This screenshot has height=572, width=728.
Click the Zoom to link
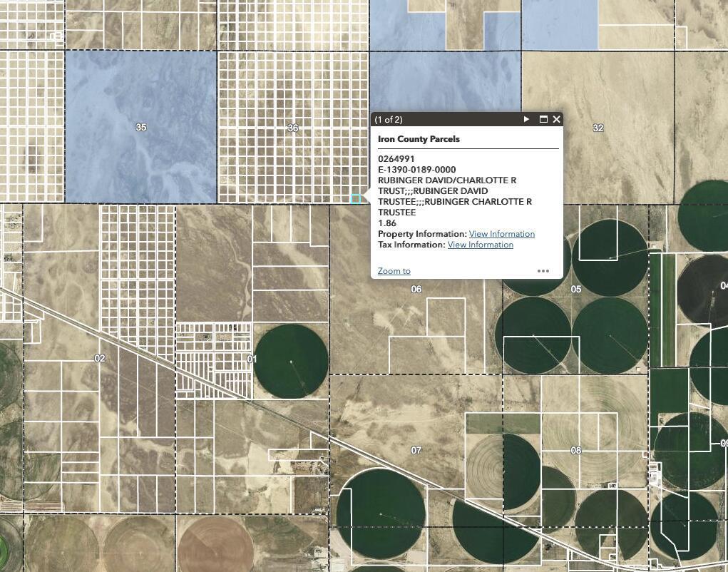pyautogui.click(x=394, y=271)
